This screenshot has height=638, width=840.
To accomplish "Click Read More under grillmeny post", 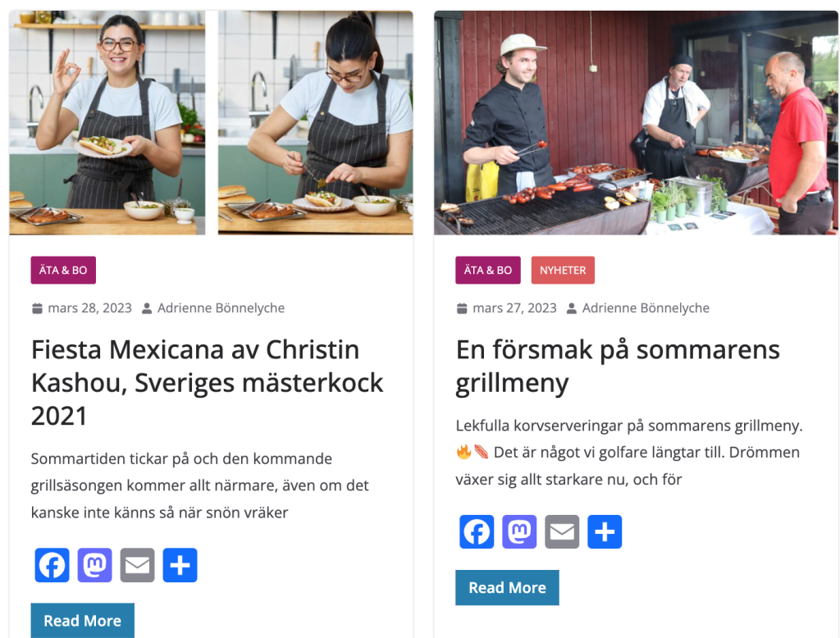I will pos(507,587).
